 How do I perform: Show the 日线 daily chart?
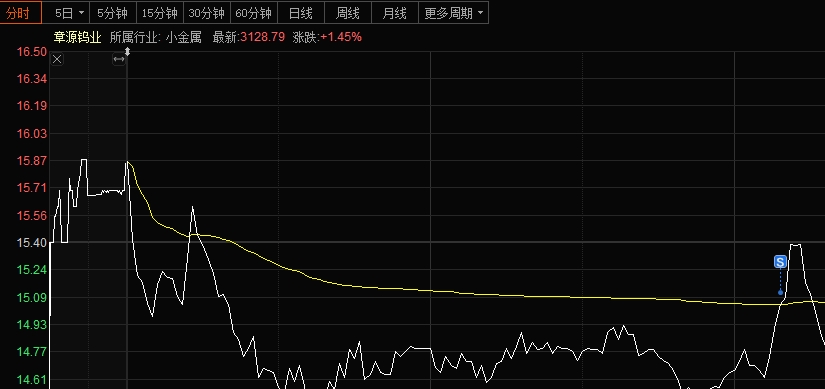click(x=301, y=13)
